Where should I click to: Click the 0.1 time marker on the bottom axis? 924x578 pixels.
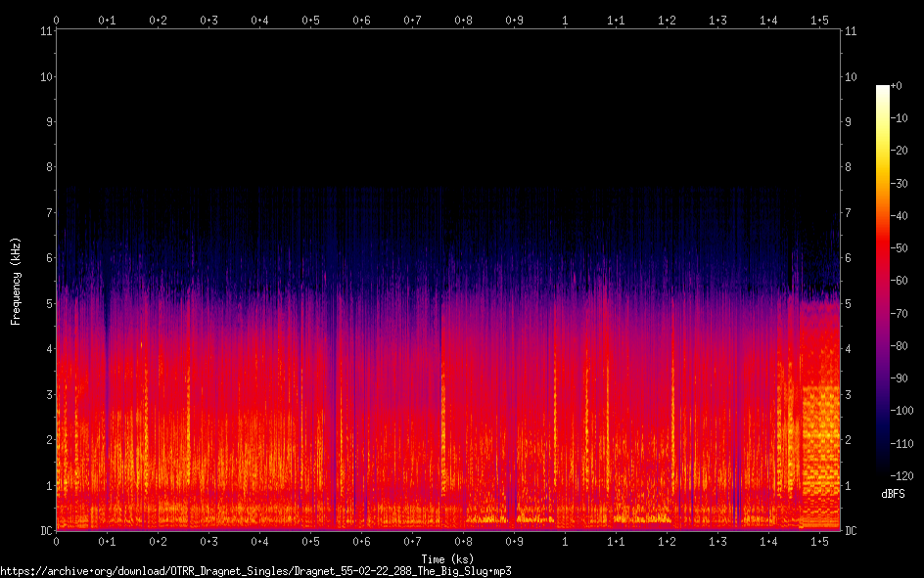coord(107,541)
